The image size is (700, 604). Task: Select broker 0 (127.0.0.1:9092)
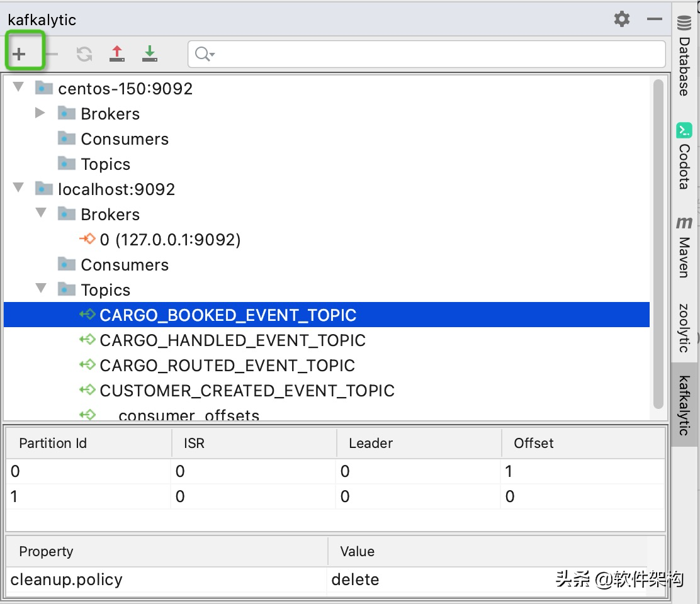[x=170, y=240]
